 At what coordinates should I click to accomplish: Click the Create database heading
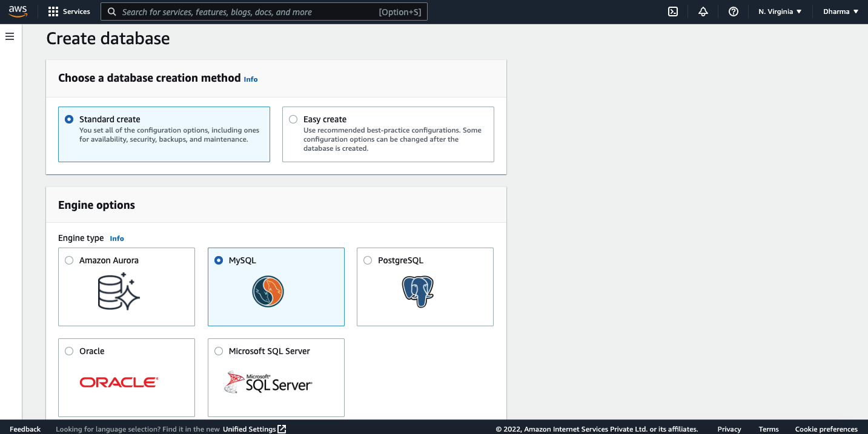(x=108, y=39)
